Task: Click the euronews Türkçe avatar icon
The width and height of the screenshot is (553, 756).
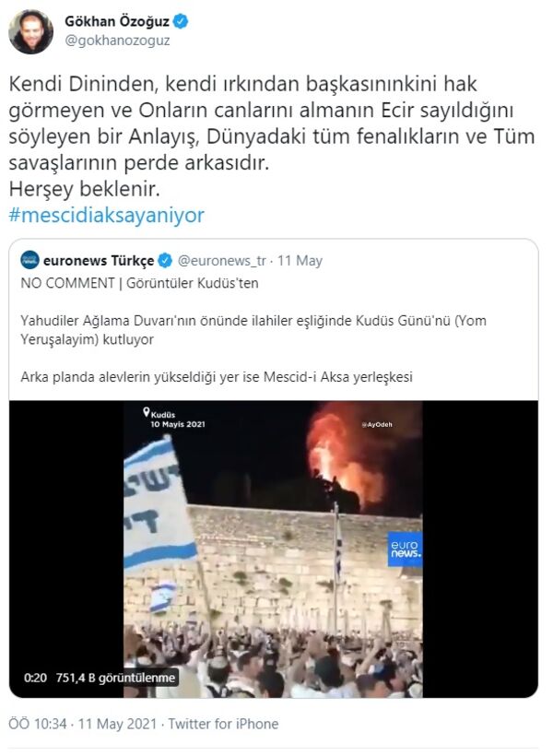Action: click(x=29, y=260)
